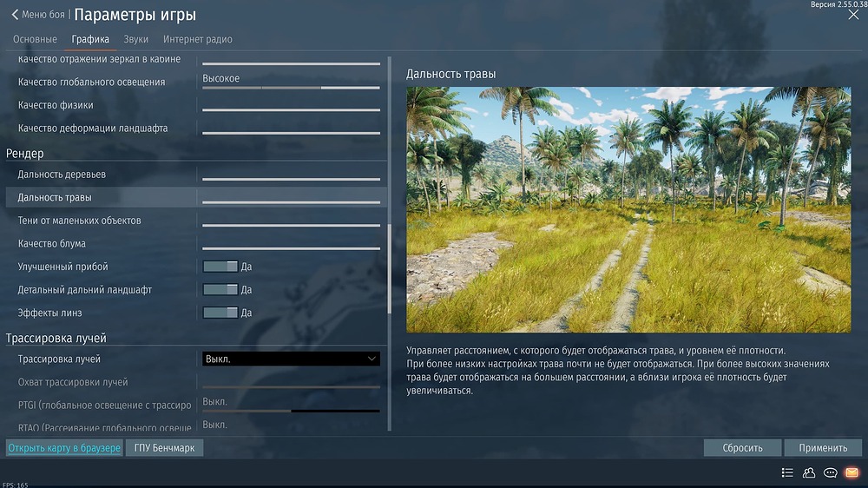Adjust Качество блума slider

point(291,248)
